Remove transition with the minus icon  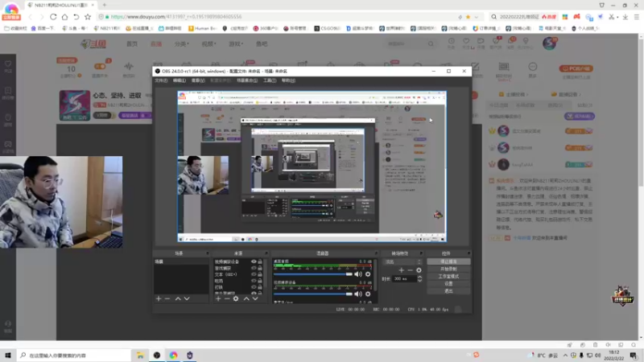410,270
